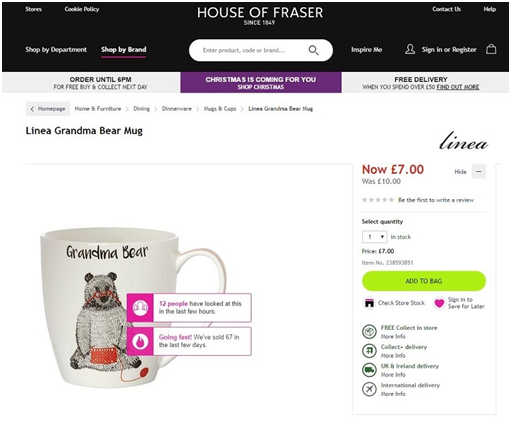This screenshot has height=439, width=511.
Task: Click the FREE Collect in store icon
Action: point(369,332)
